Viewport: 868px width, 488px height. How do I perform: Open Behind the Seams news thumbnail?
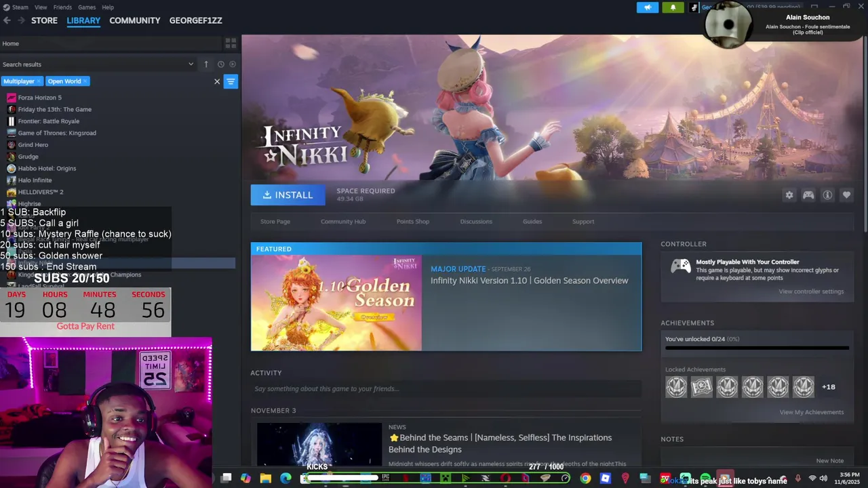[319, 445]
